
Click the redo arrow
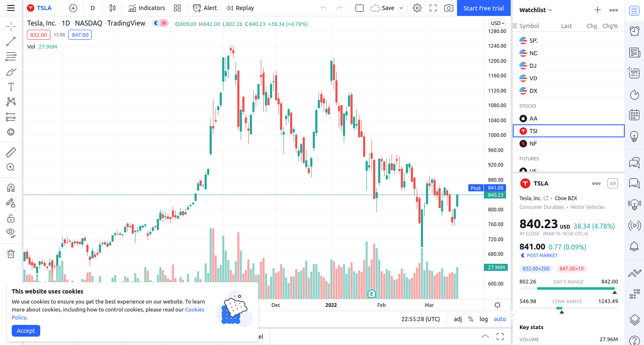point(339,8)
